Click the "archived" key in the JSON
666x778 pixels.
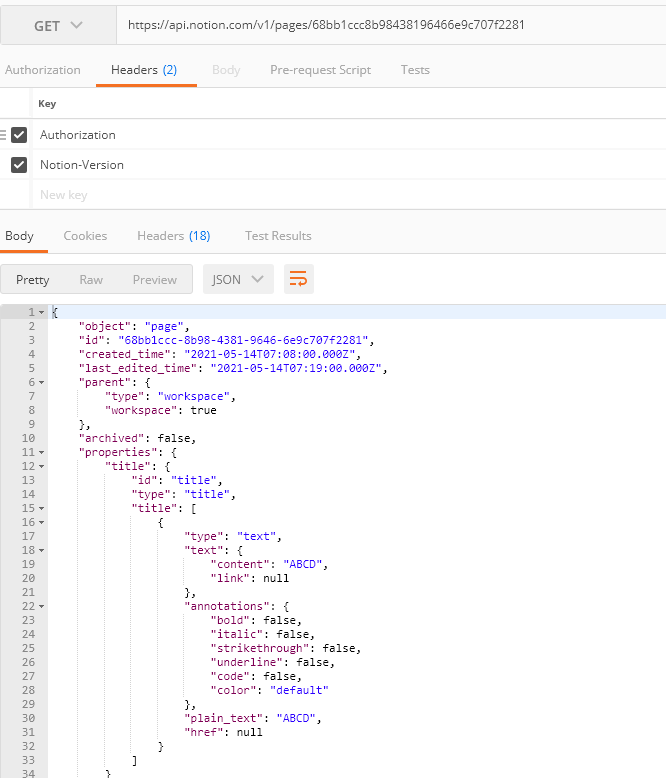pos(111,438)
